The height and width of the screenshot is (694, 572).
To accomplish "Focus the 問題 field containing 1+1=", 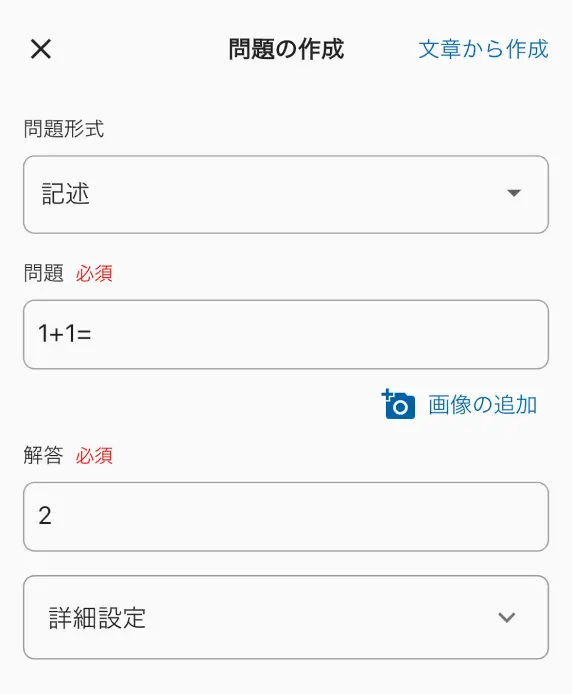I will coord(286,334).
